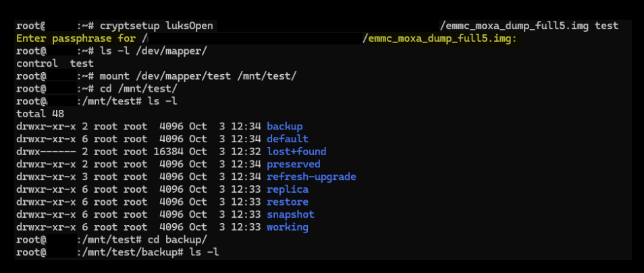Click the preserved directory entry

(x=293, y=164)
